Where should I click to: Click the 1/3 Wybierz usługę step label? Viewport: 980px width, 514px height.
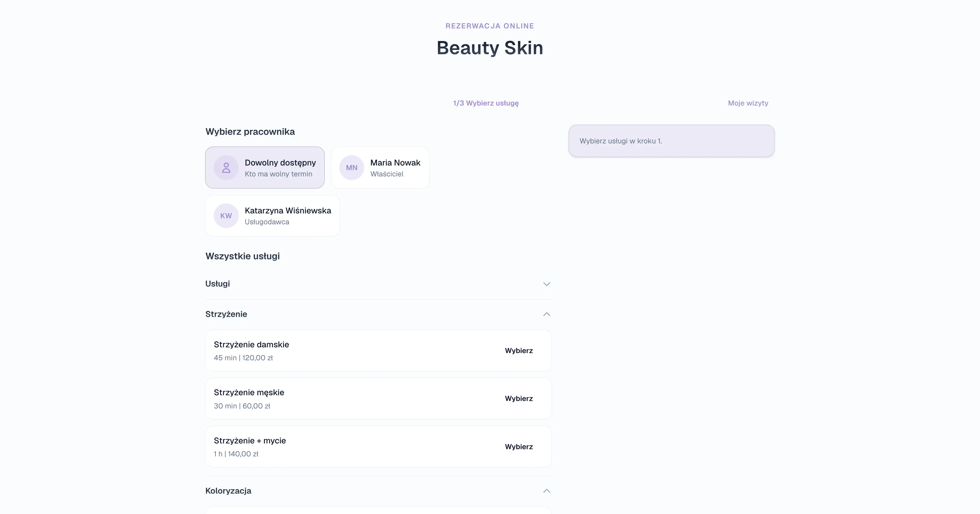tap(485, 103)
